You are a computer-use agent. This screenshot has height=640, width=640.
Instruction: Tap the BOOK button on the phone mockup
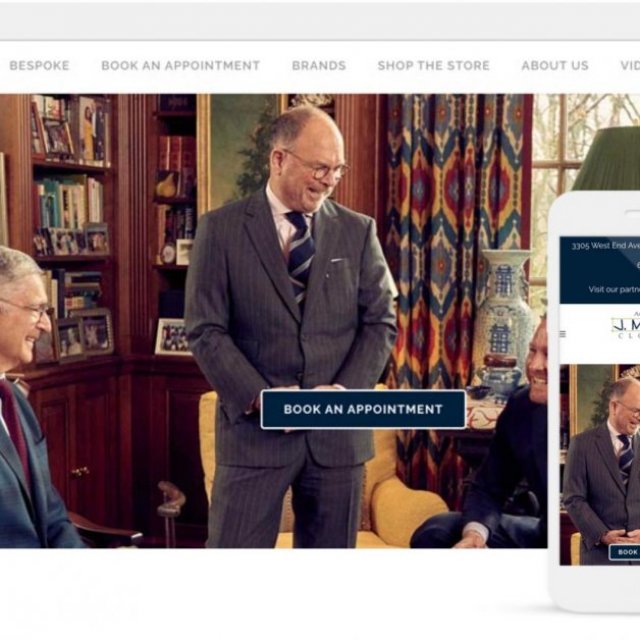[x=625, y=552]
